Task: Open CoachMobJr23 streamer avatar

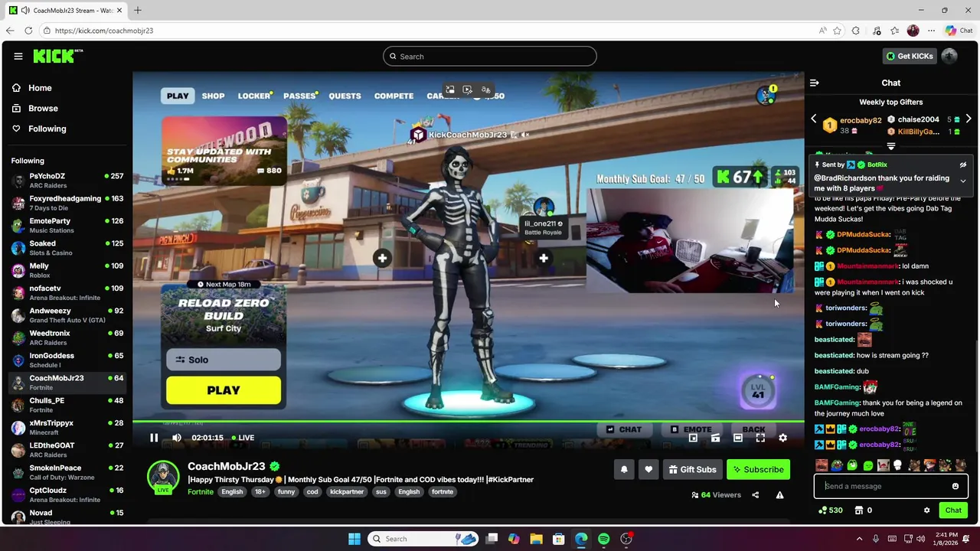Action: click(x=163, y=476)
